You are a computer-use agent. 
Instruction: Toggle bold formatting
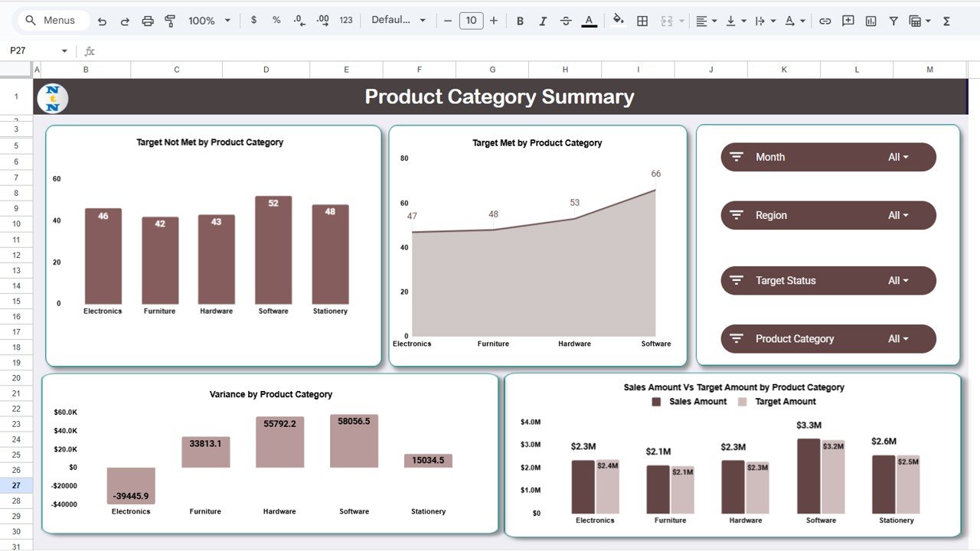(x=520, y=21)
